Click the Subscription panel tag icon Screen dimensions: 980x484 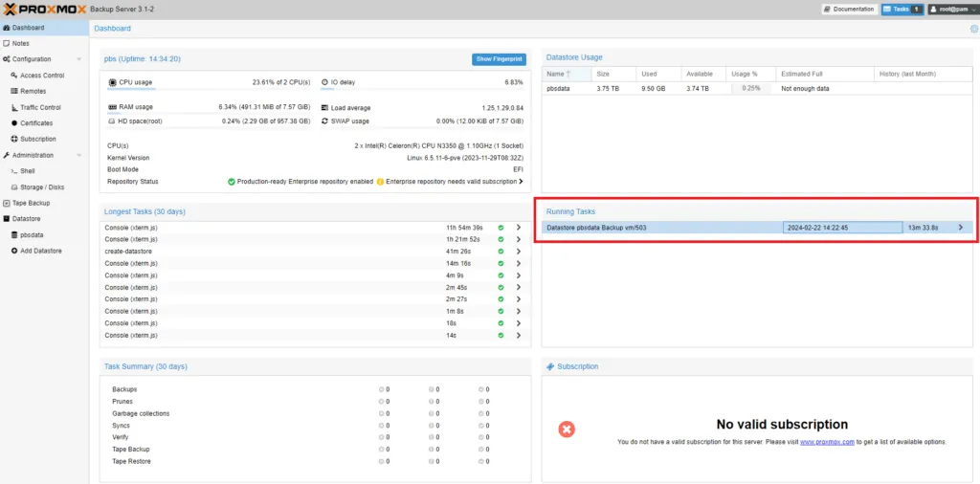click(550, 366)
